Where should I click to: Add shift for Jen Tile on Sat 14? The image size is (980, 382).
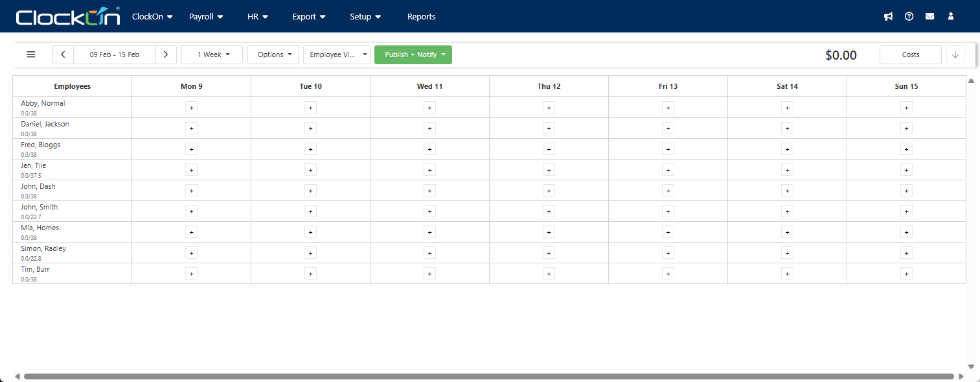pos(787,170)
